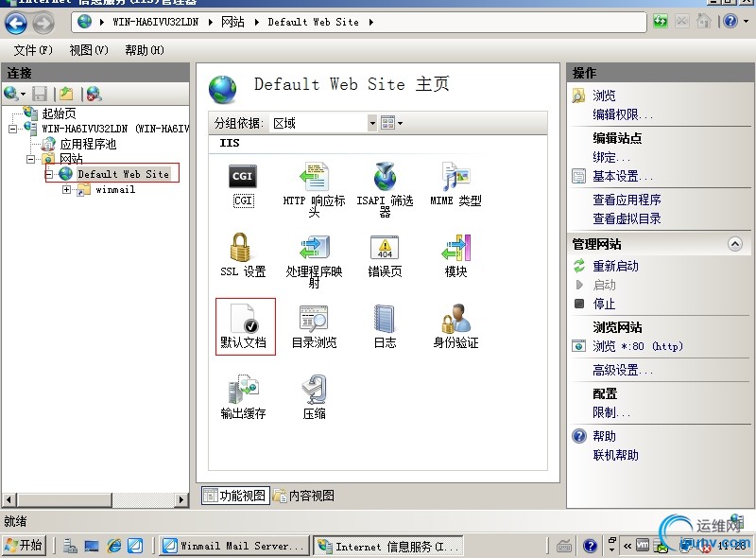Viewport: 756px width, 558px height.
Task: Click the 开始 Start button
Action: 24,546
